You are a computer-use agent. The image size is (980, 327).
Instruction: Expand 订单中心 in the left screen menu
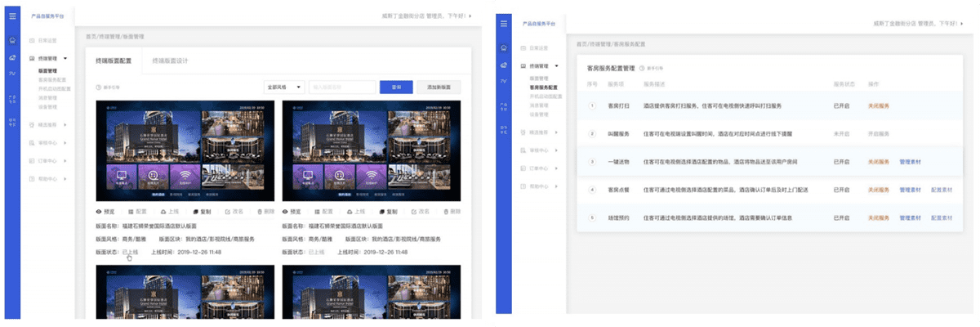pos(65,159)
